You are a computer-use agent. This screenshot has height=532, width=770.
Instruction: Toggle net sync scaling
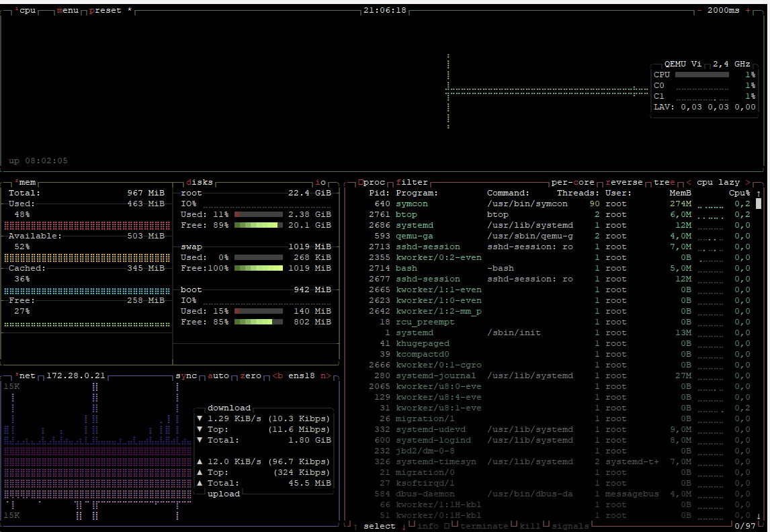186,375
